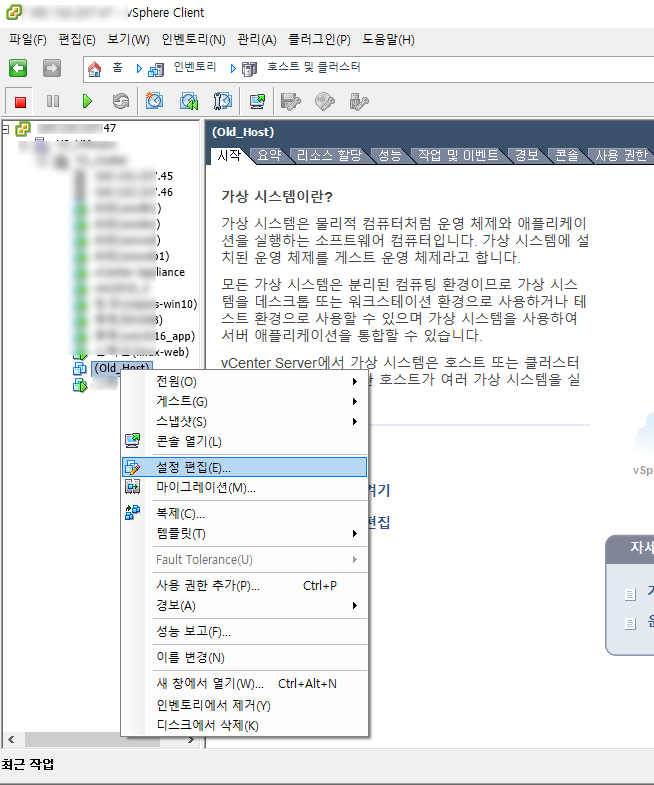654x785 pixels.
Task: Choose 설정 편집(E)... from context menu
Action: point(244,467)
